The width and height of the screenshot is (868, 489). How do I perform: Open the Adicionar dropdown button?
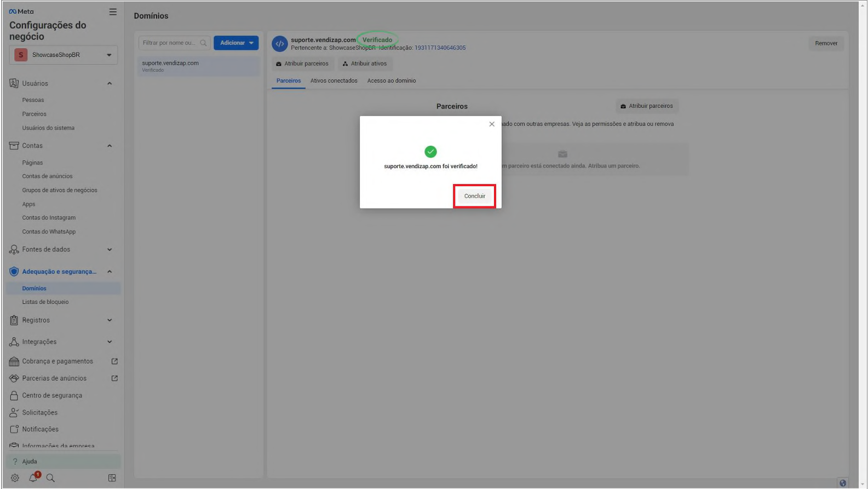click(236, 43)
